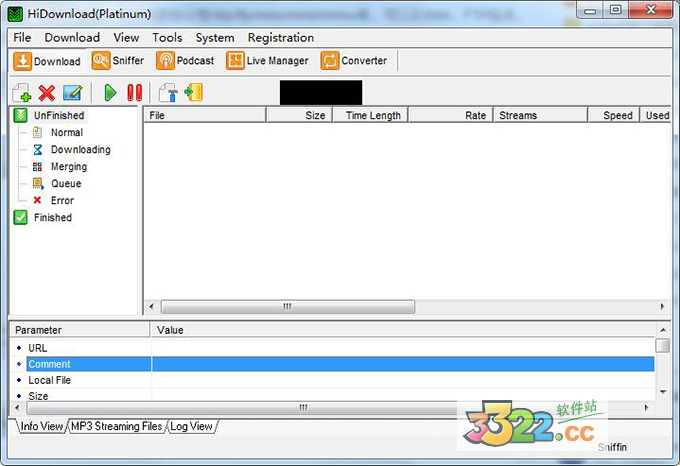Screen dimensions: 680x466
Task: Click the HiDownload title bar app icon
Action: pyautogui.click(x=16, y=14)
